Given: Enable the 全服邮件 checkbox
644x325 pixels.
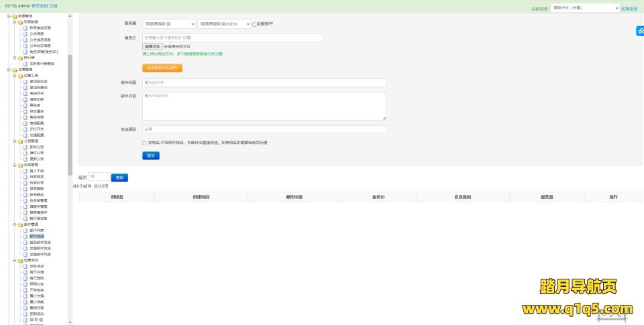Looking at the screenshot, I should coord(254,23).
